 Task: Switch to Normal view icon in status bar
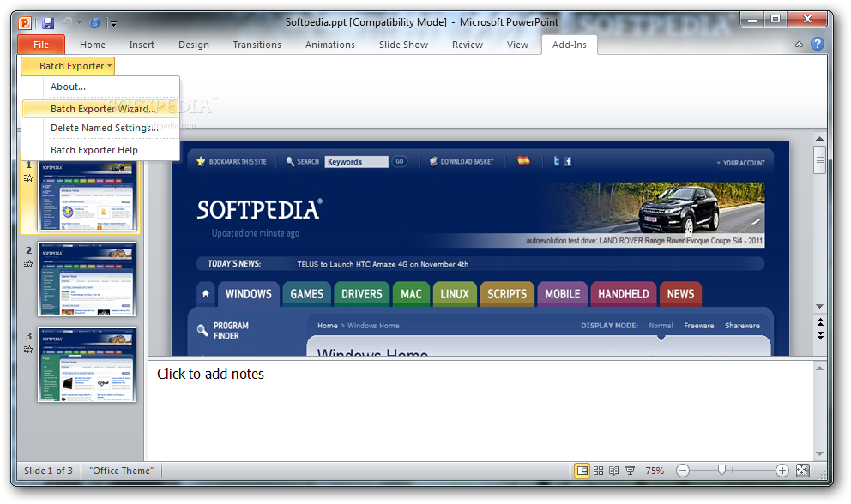click(582, 471)
